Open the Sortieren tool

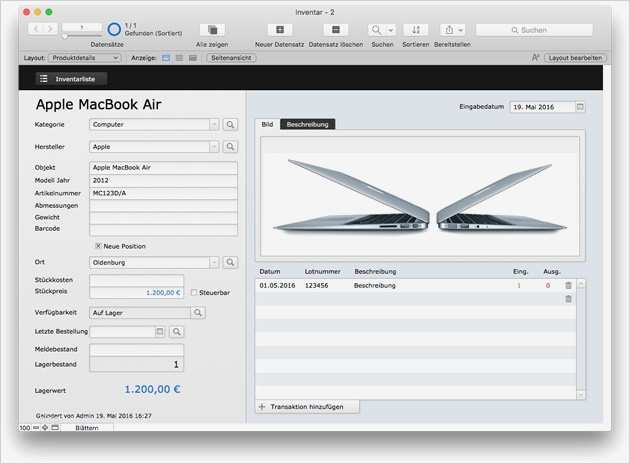[x=417, y=30]
